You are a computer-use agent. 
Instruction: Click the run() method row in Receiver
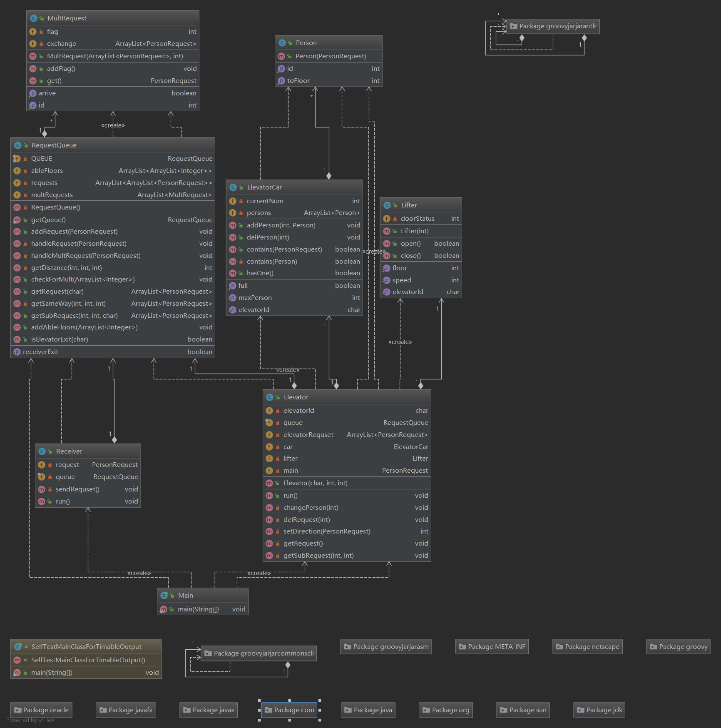coord(88,501)
